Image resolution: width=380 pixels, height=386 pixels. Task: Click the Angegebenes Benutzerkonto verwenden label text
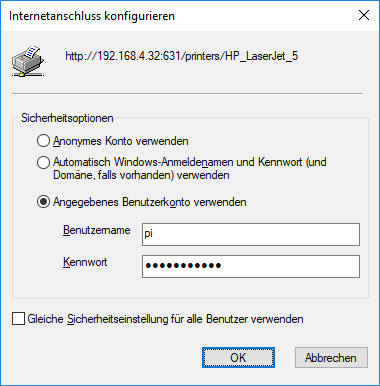(x=150, y=202)
